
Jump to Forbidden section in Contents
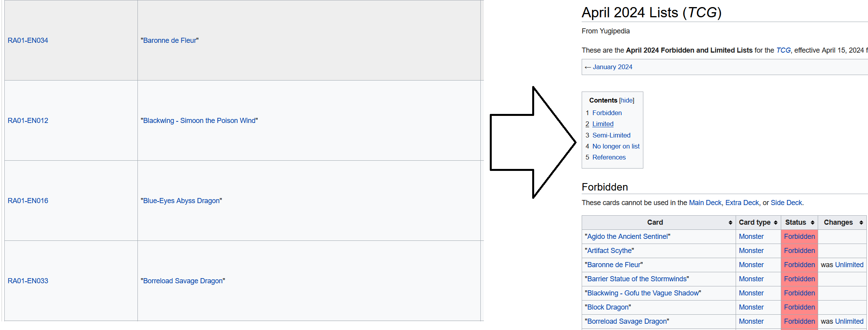(x=607, y=113)
